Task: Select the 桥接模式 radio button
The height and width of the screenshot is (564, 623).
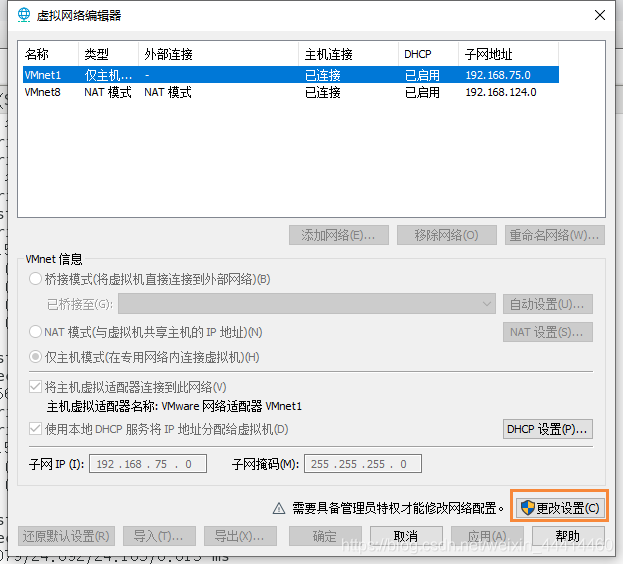Action: point(35,279)
